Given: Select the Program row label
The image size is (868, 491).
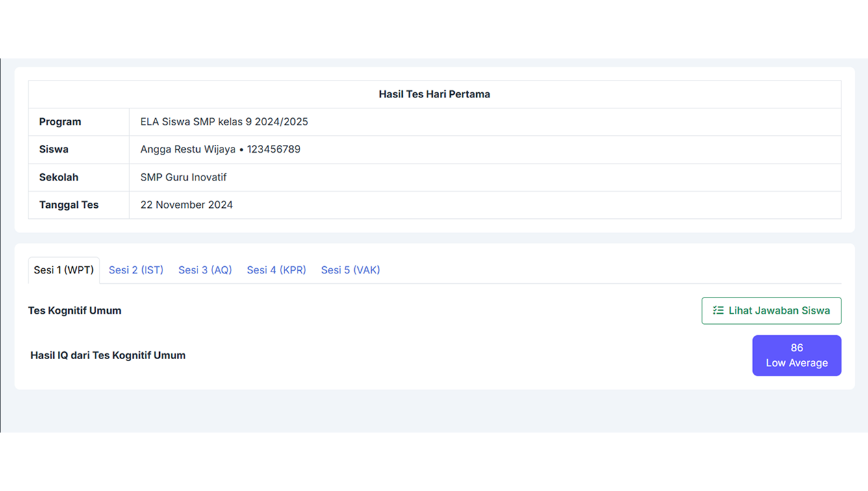Looking at the screenshot, I should tap(60, 122).
